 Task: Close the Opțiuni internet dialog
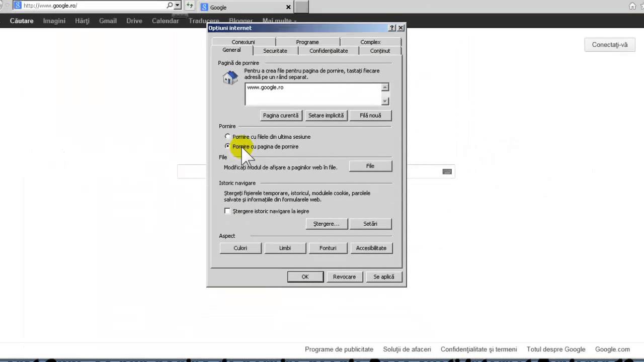coord(400,28)
